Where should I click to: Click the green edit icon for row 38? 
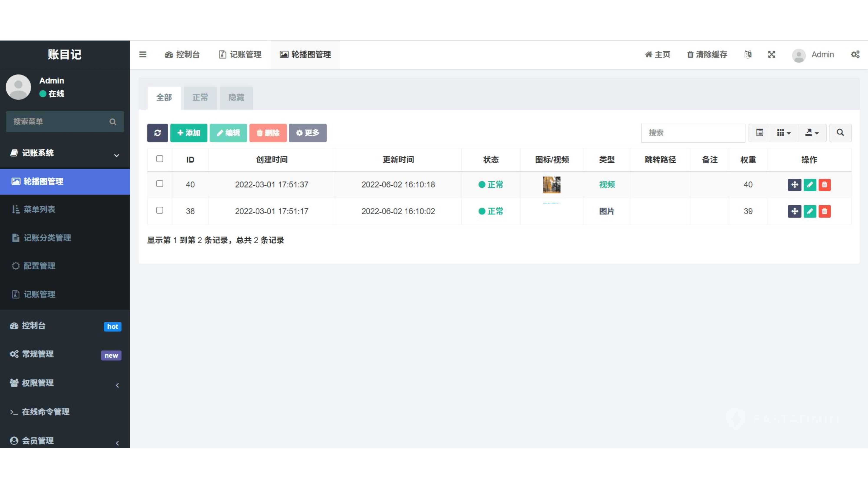point(810,211)
